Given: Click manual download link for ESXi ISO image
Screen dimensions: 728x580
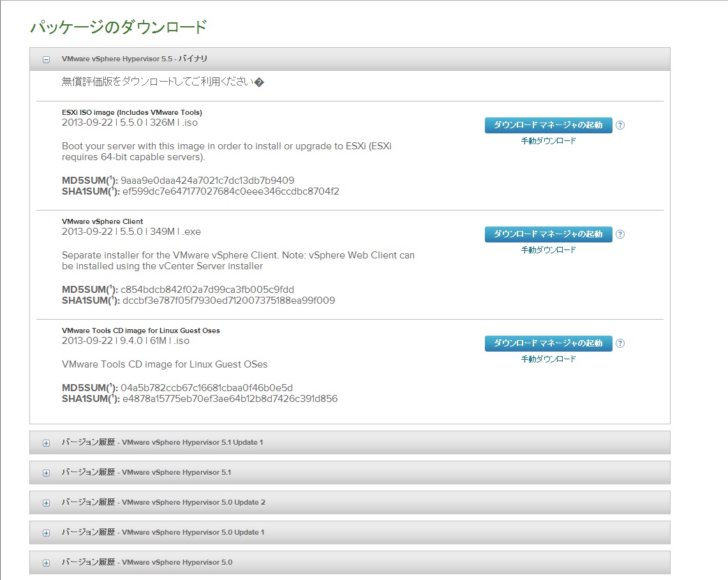Looking at the screenshot, I should [x=548, y=141].
